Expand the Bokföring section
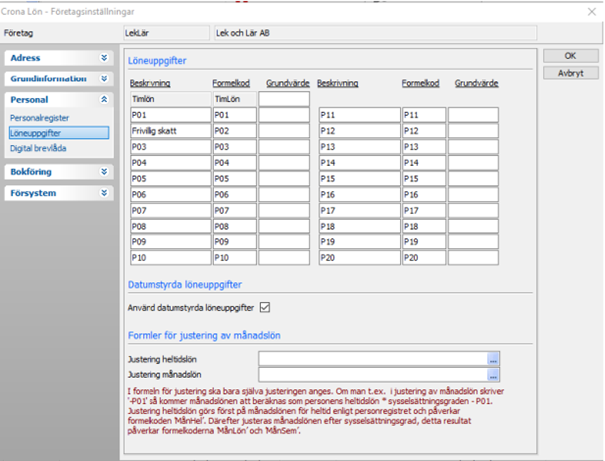 104,172
